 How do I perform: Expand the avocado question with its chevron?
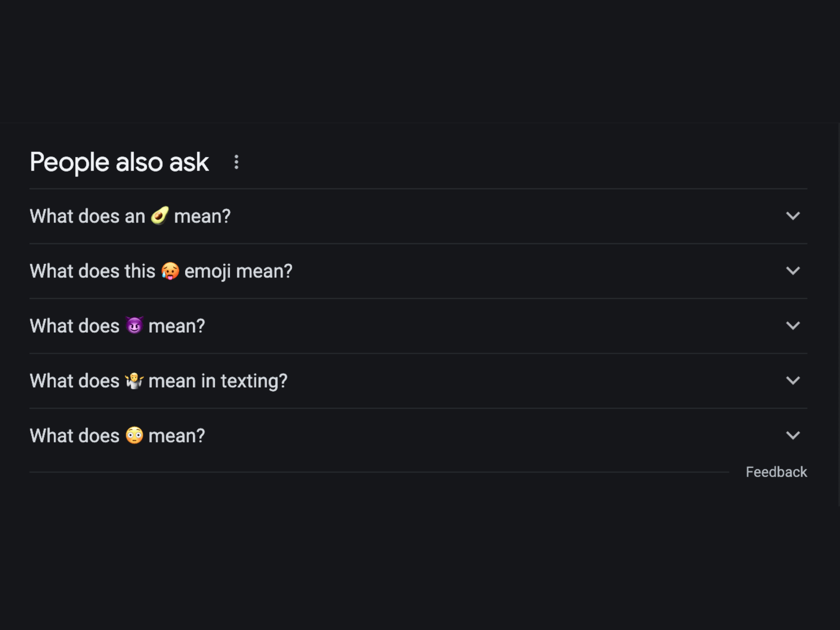tap(793, 216)
